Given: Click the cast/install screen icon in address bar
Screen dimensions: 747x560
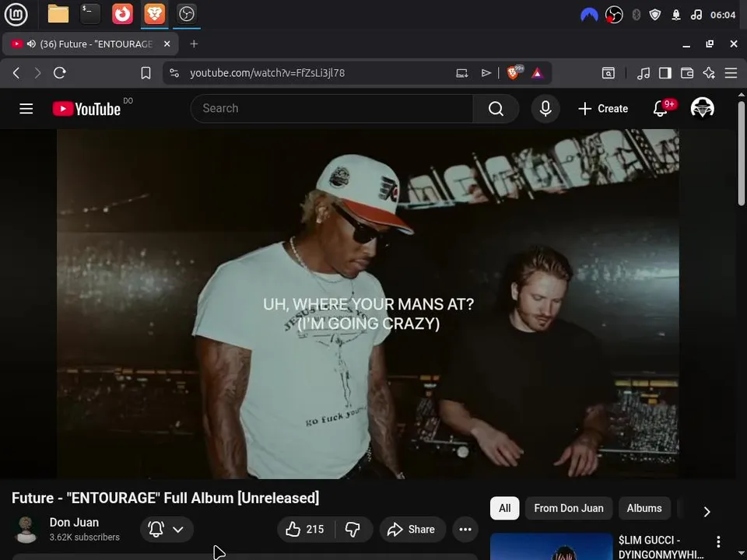Looking at the screenshot, I should point(461,73).
